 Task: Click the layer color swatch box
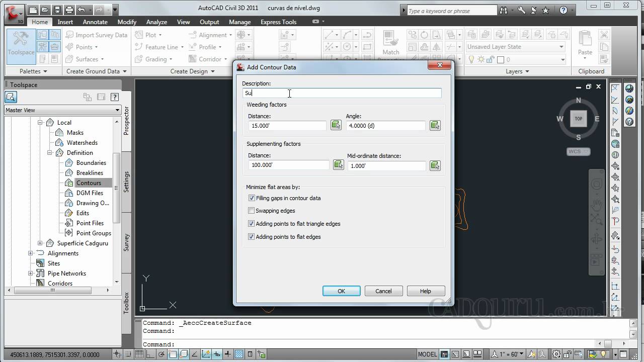tap(501, 59)
